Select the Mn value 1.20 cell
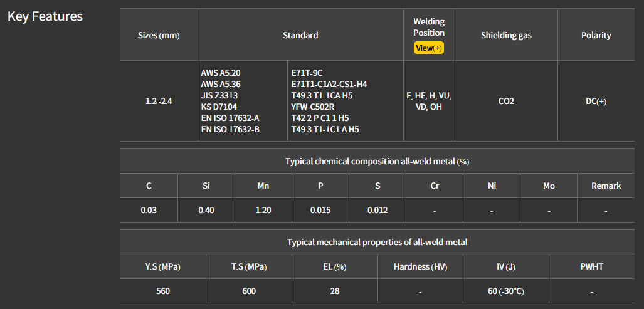Image resolution: width=644 pixels, height=309 pixels. 263,210
